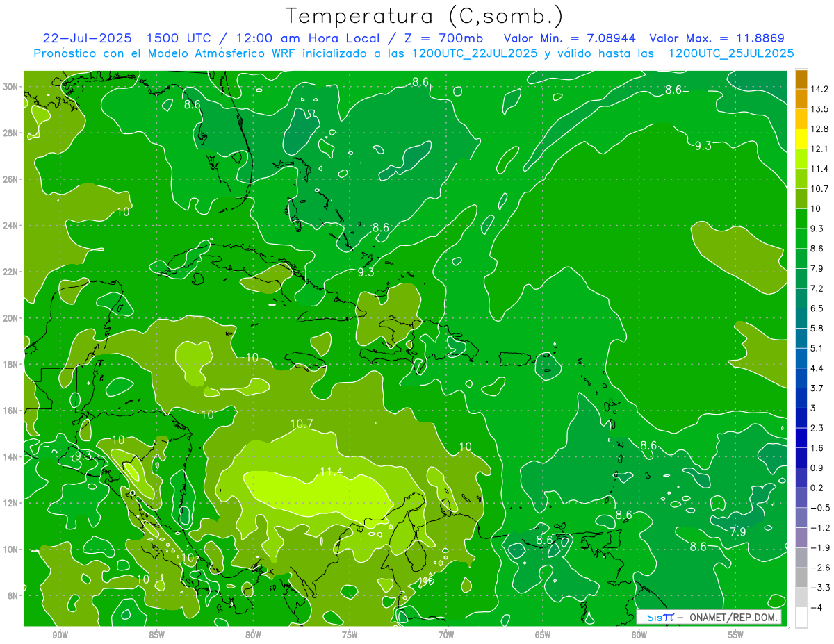
Task: Click the -2.6 value on the color legend
Action: tap(819, 568)
